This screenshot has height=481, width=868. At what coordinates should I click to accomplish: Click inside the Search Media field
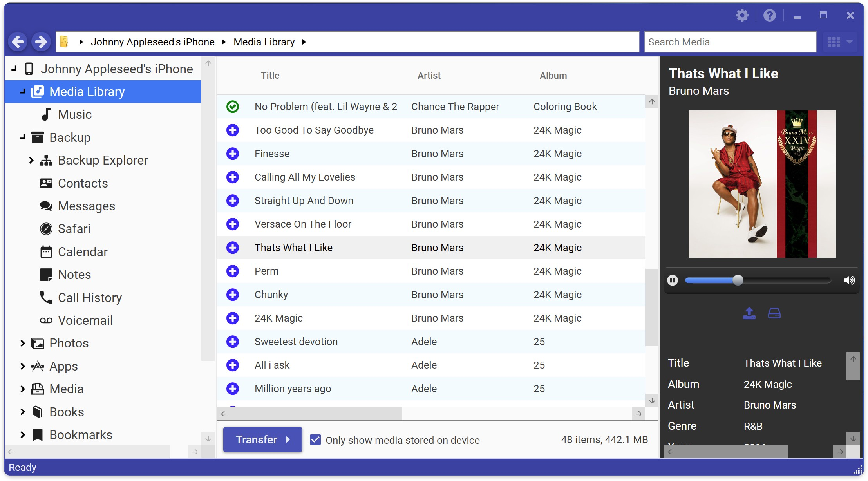[x=730, y=42]
